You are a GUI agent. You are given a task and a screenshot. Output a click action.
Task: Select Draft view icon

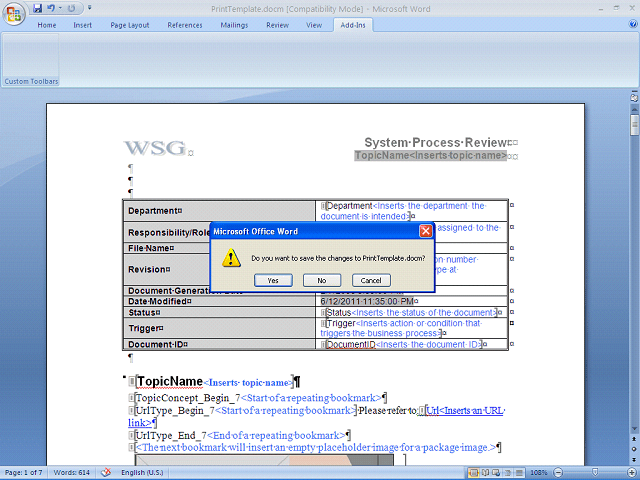tap(519, 473)
